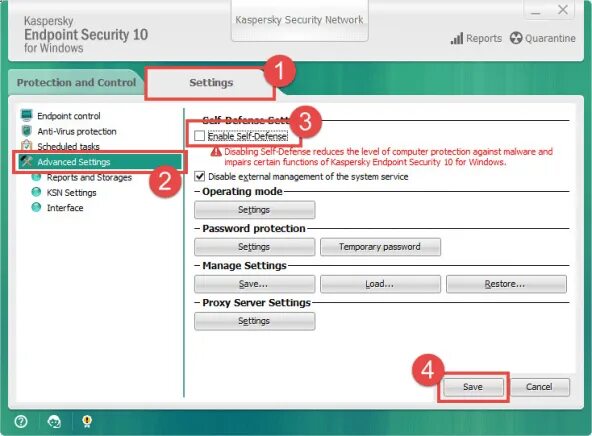The height and width of the screenshot is (436, 592).
Task: Click the red warning triangle icon
Action: pyautogui.click(x=216, y=152)
